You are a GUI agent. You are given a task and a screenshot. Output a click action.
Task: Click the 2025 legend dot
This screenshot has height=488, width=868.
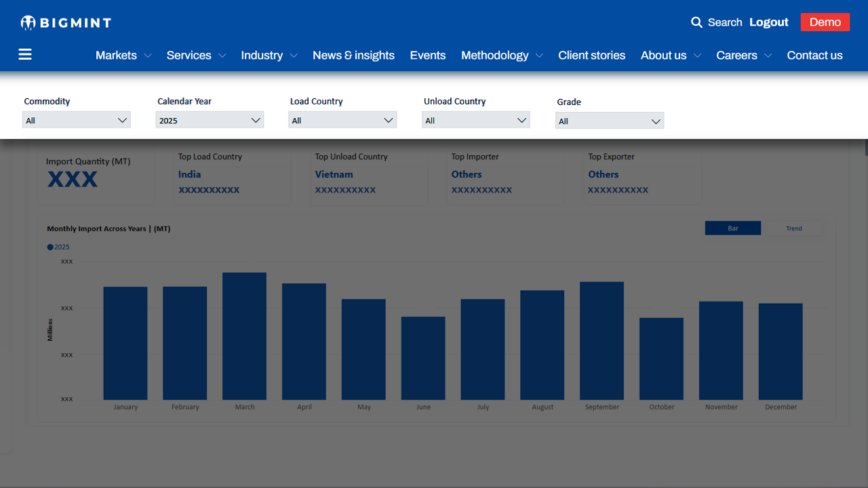(x=50, y=247)
